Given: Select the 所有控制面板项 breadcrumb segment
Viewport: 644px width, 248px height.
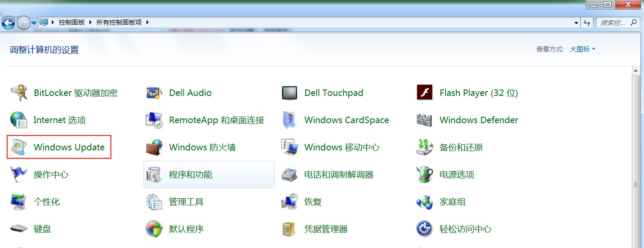Looking at the screenshot, I should [119, 22].
